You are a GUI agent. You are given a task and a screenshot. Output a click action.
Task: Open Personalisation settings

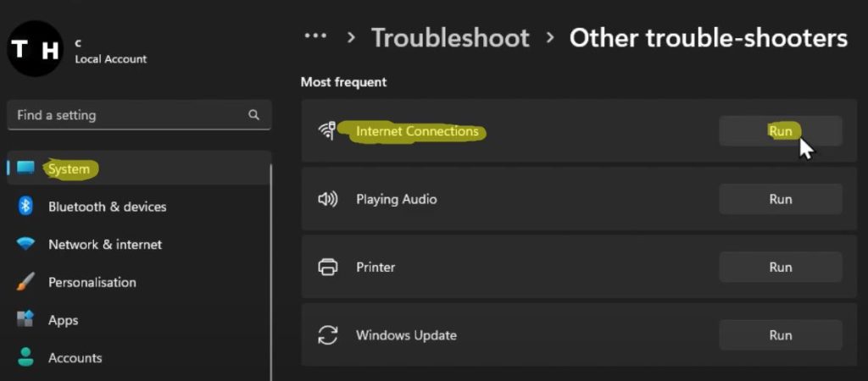[x=138, y=282]
